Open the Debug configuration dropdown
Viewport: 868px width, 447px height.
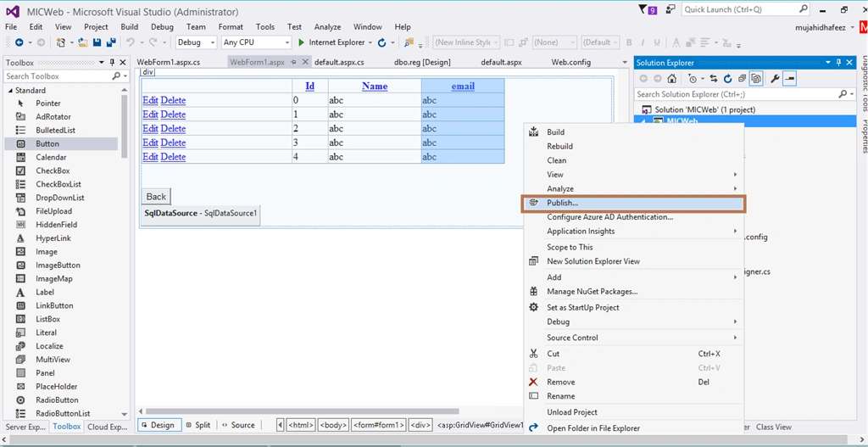pyautogui.click(x=196, y=42)
